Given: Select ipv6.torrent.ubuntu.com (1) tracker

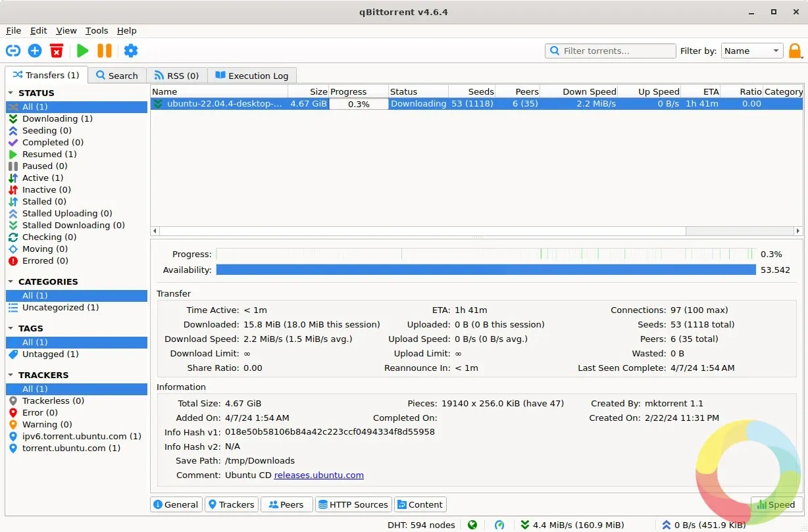Looking at the screenshot, I should pos(76,436).
